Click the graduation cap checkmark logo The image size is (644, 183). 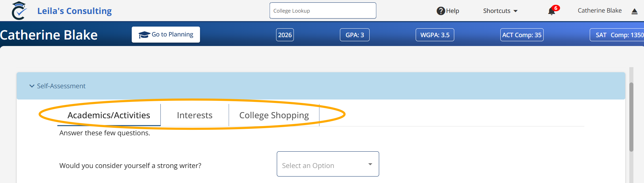coord(19,11)
